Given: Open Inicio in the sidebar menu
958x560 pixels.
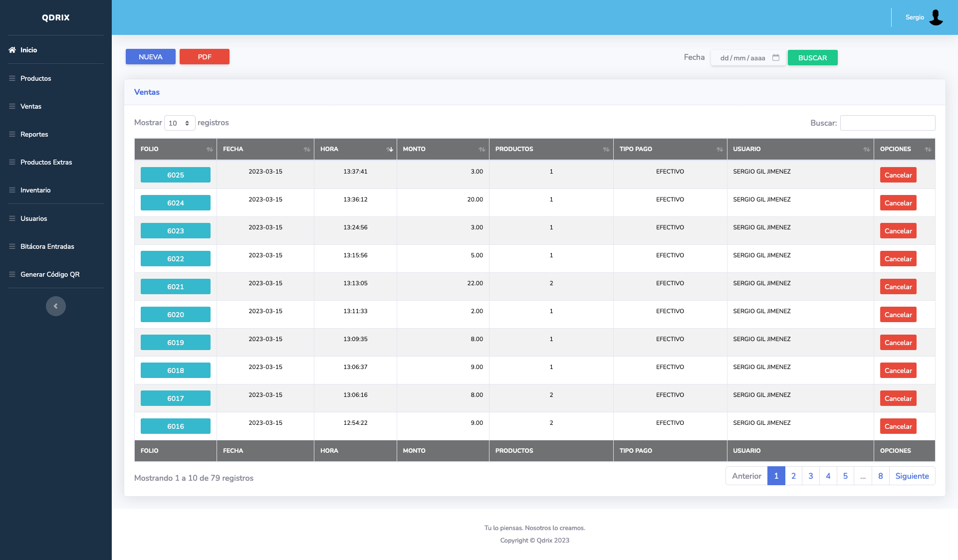Looking at the screenshot, I should pyautogui.click(x=56, y=50).
